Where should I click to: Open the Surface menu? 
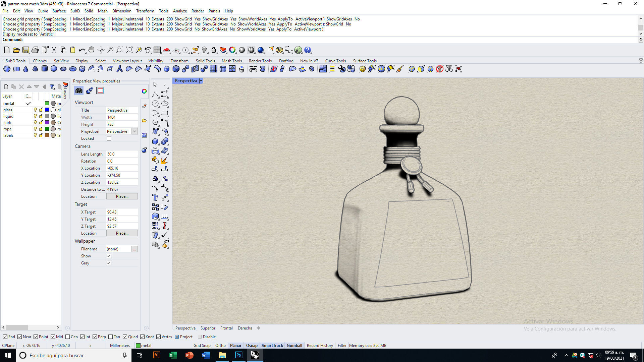point(59,11)
